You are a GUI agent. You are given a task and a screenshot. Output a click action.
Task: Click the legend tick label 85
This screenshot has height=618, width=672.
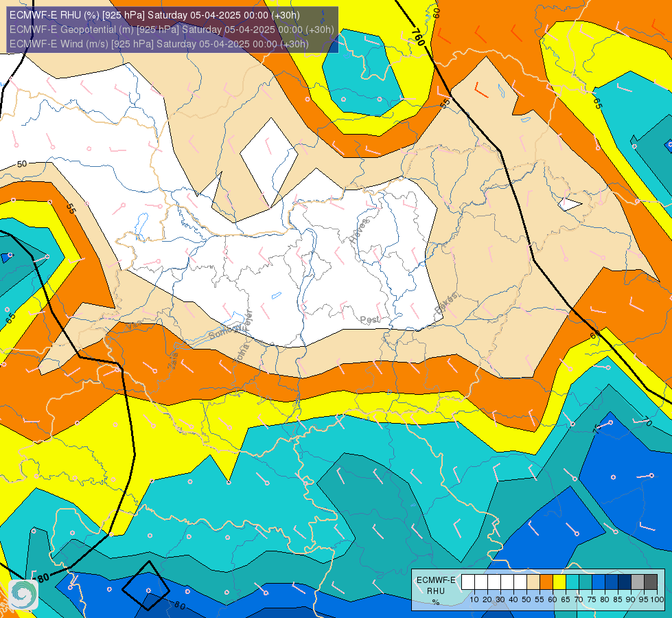click(618, 599)
